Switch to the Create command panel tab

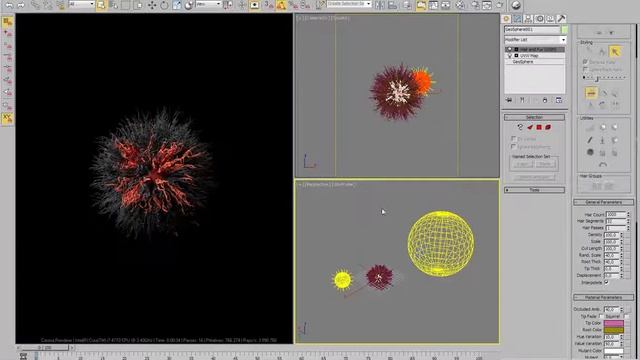(x=506, y=19)
